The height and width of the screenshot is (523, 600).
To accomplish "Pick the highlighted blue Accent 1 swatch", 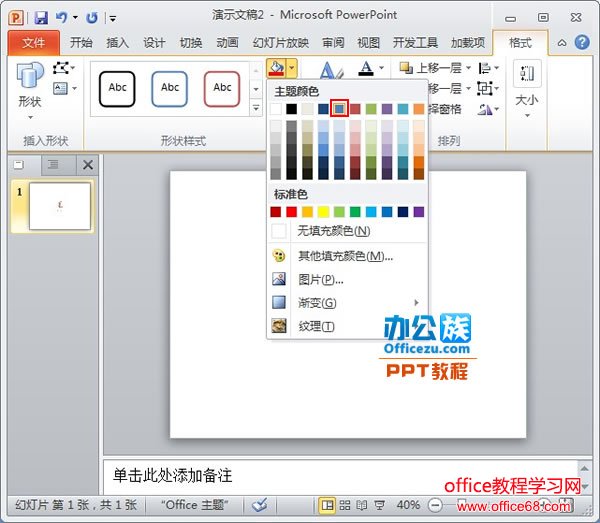I will click(x=339, y=109).
